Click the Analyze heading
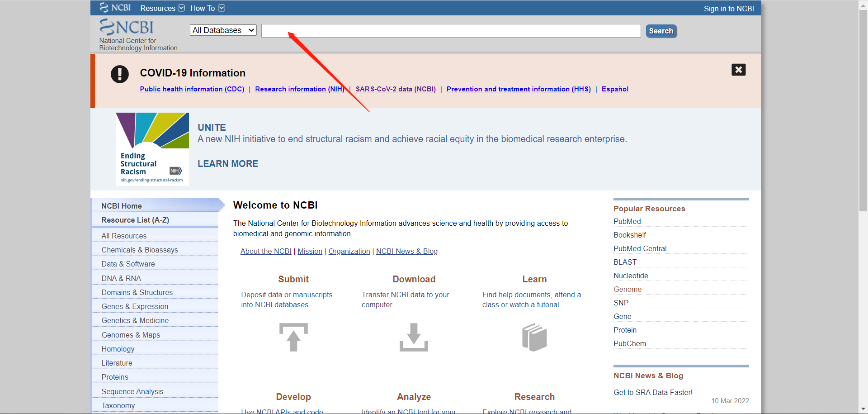Viewport: 868px width, 414px height. [x=414, y=397]
